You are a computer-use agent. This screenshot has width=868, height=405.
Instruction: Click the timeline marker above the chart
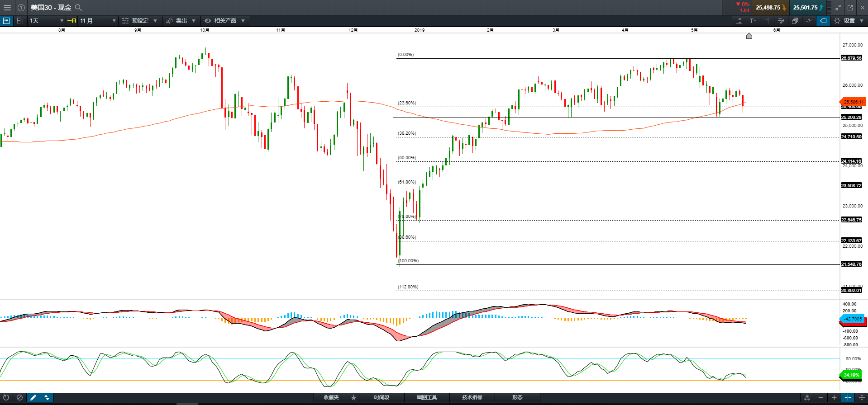tap(749, 36)
